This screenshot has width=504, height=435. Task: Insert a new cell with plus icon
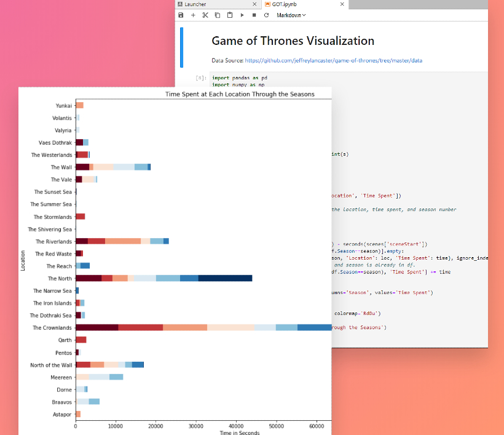tap(193, 15)
